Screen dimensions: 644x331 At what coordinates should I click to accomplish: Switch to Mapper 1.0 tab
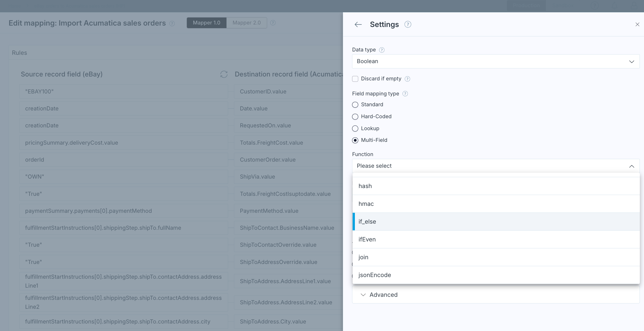[206, 23]
